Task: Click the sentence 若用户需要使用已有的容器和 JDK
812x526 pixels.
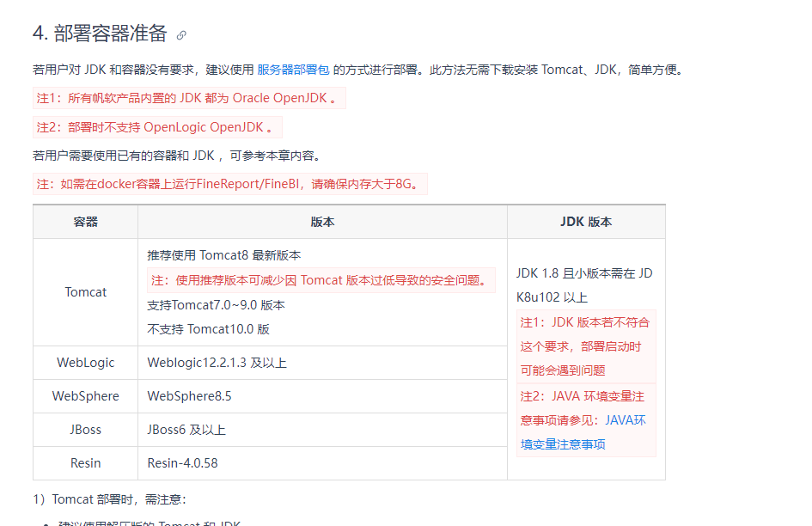Action: [177, 156]
